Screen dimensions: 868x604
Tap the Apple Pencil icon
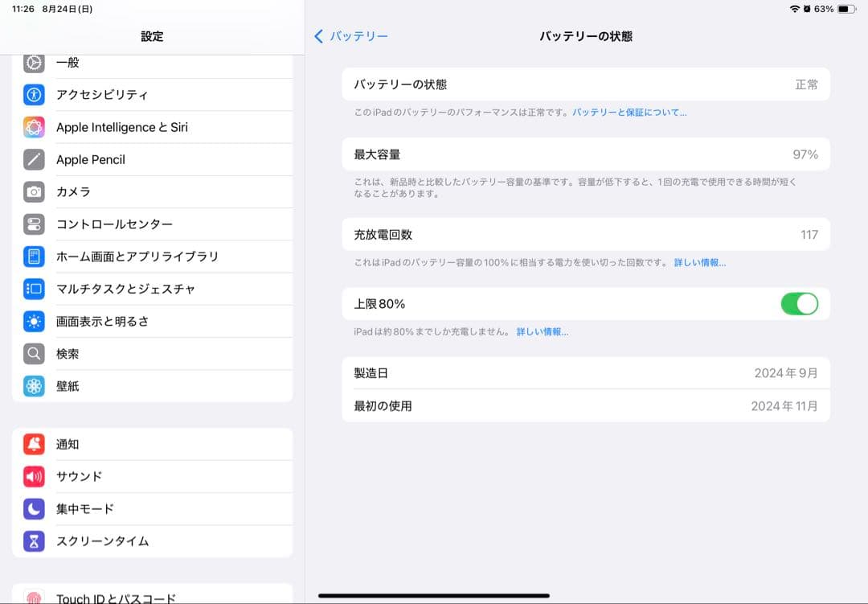tap(33, 159)
